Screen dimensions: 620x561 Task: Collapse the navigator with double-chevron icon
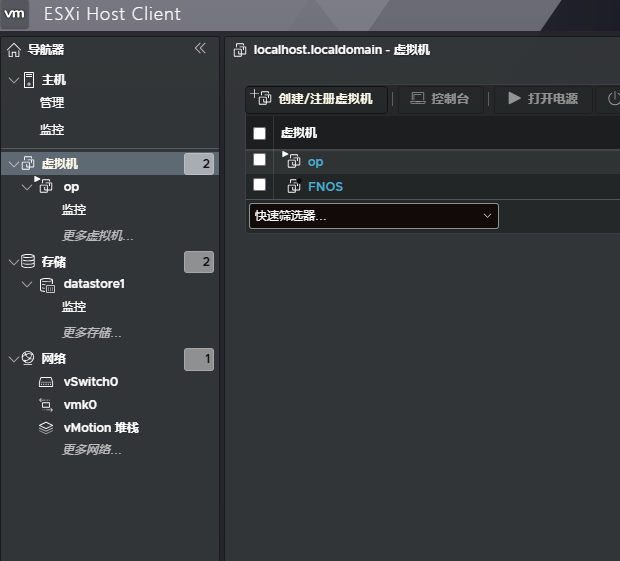[200, 48]
